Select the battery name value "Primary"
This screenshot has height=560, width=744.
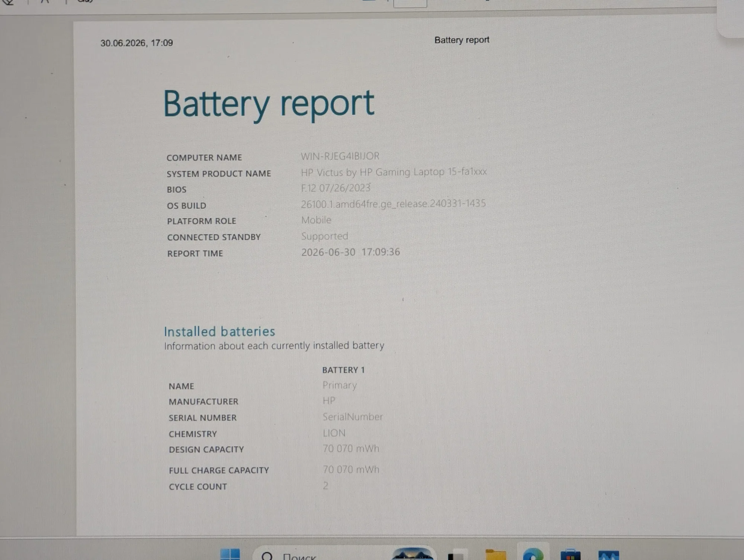pos(340,385)
